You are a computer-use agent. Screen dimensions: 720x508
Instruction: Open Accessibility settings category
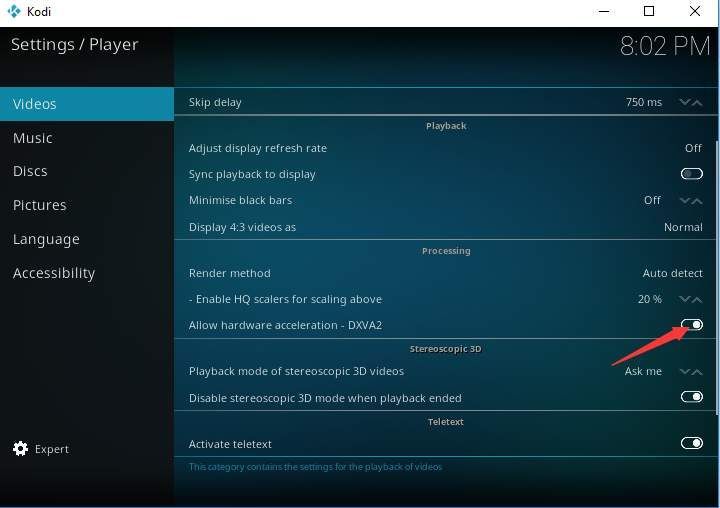coord(87,273)
